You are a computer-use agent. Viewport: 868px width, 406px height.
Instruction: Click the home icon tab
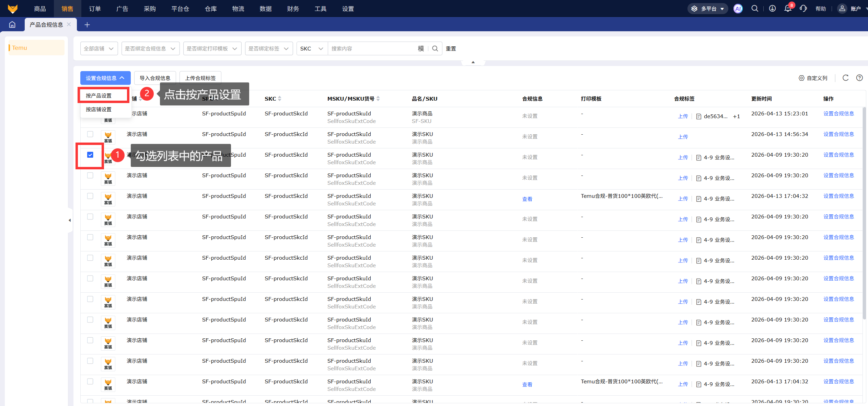click(x=12, y=25)
